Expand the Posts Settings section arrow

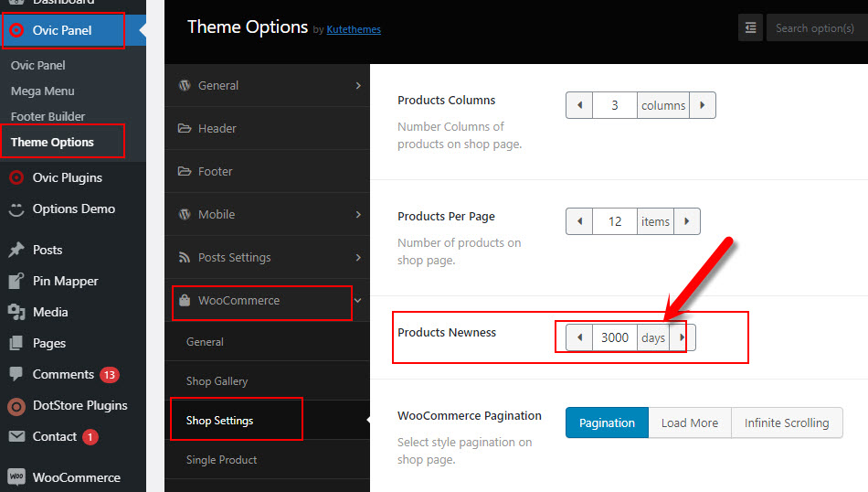pos(358,257)
